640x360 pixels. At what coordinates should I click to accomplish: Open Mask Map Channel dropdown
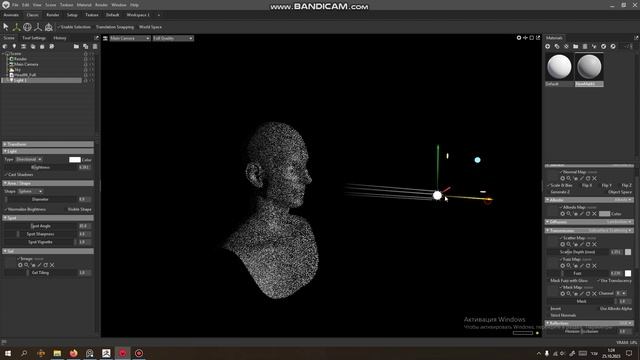(x=621, y=293)
